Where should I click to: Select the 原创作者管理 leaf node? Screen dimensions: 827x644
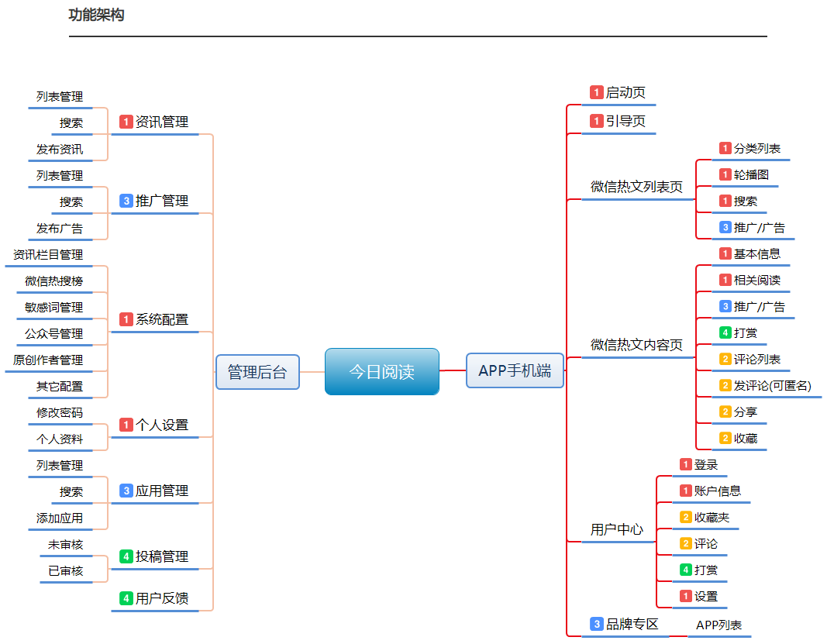48,360
